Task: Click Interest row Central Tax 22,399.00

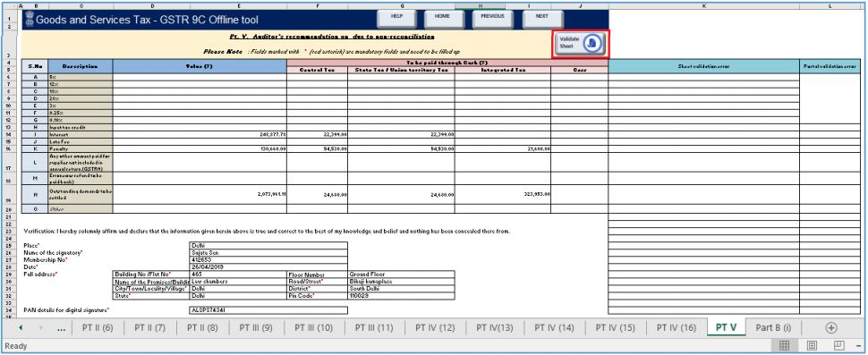Action: tap(317, 134)
